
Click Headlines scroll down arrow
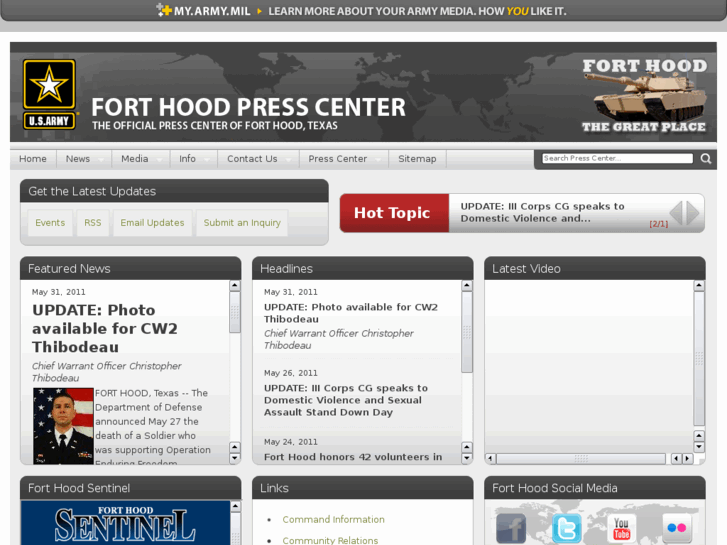pyautogui.click(x=467, y=458)
